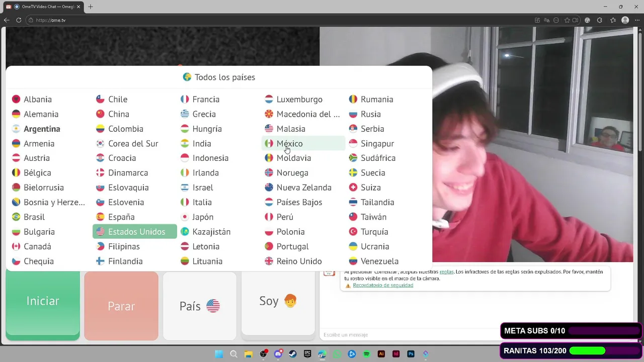This screenshot has width=644, height=362.
Task: Click the Brasil flag icon
Action: click(x=16, y=217)
